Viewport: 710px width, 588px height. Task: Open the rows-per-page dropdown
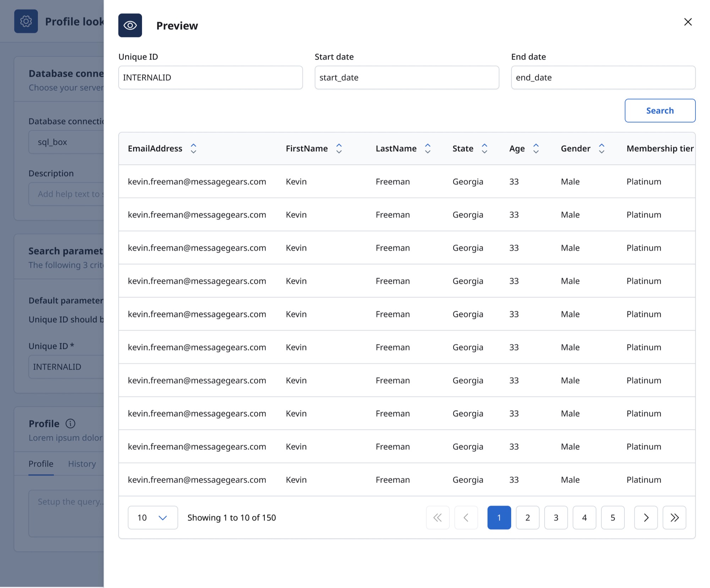(153, 517)
